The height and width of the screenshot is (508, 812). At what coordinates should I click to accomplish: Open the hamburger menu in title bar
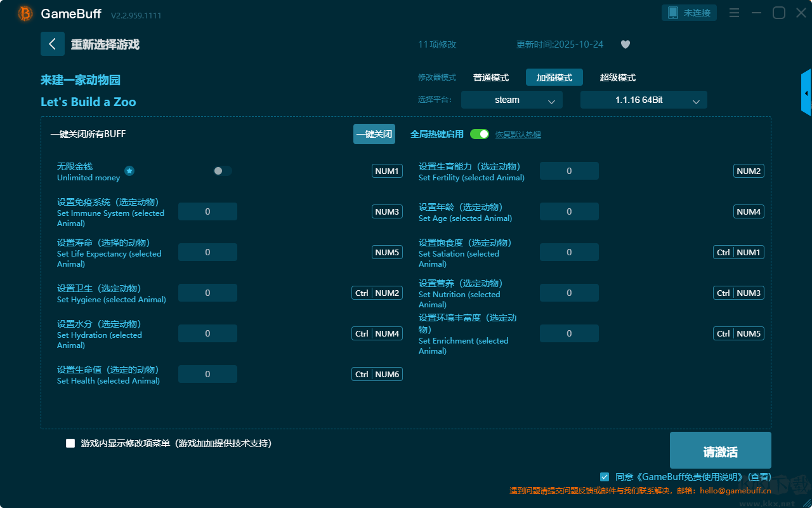(x=734, y=13)
